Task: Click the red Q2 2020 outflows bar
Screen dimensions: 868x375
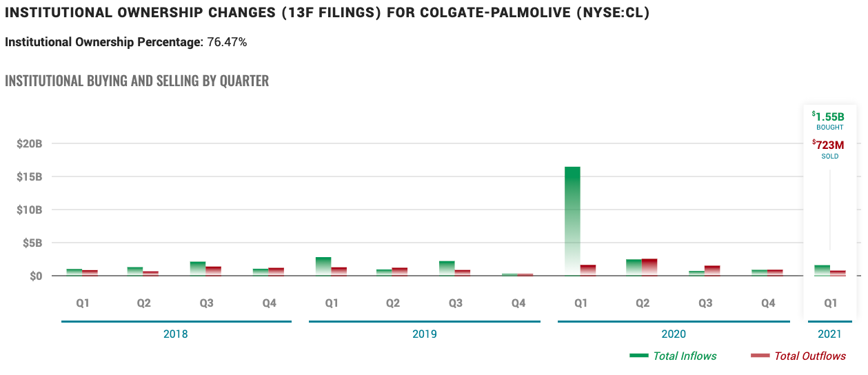Action: [649, 267]
